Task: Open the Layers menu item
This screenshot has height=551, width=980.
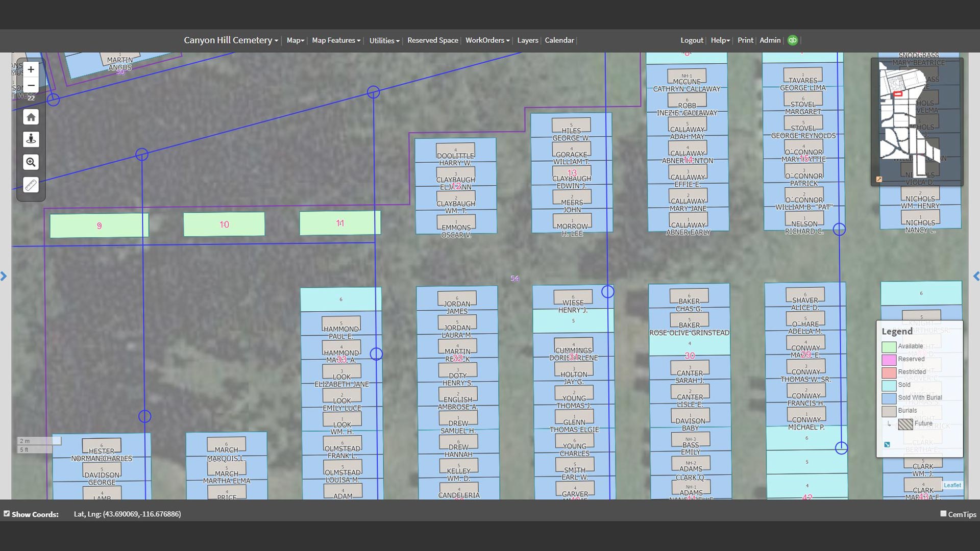Action: (528, 40)
